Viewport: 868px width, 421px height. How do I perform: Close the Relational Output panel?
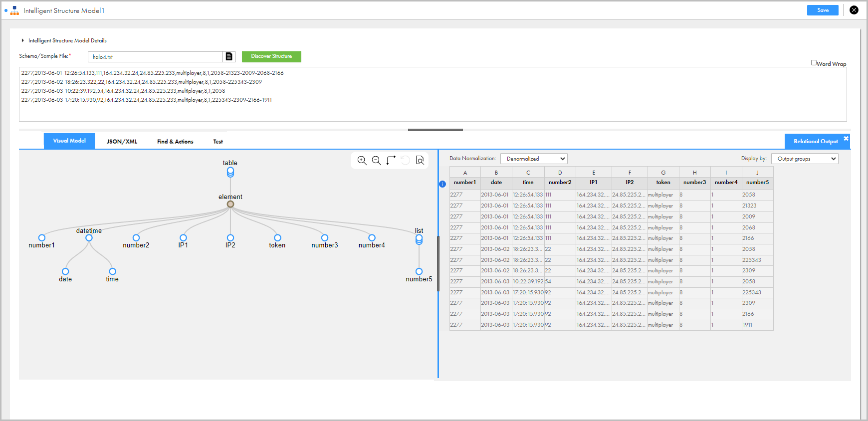[846, 138]
